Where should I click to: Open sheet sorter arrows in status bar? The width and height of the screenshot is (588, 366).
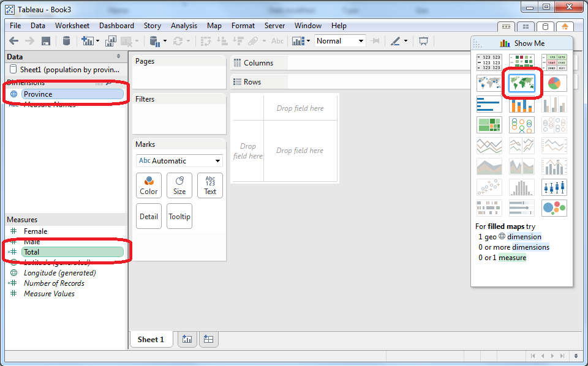pos(576,356)
